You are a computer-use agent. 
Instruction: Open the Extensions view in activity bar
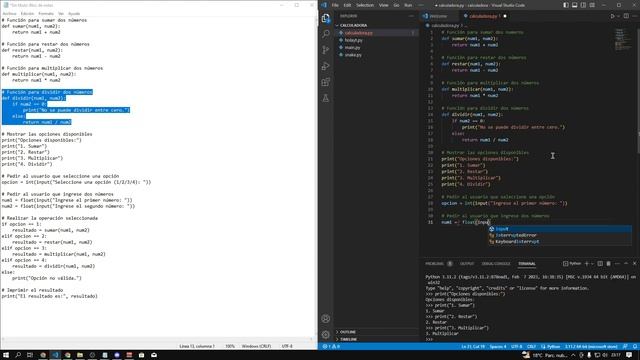(x=326, y=82)
